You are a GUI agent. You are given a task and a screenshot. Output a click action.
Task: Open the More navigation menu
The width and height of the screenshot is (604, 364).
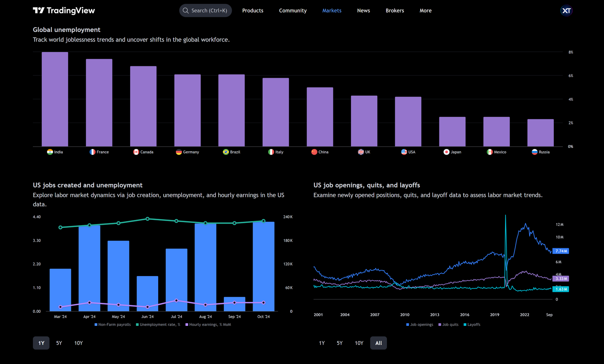pos(425,10)
